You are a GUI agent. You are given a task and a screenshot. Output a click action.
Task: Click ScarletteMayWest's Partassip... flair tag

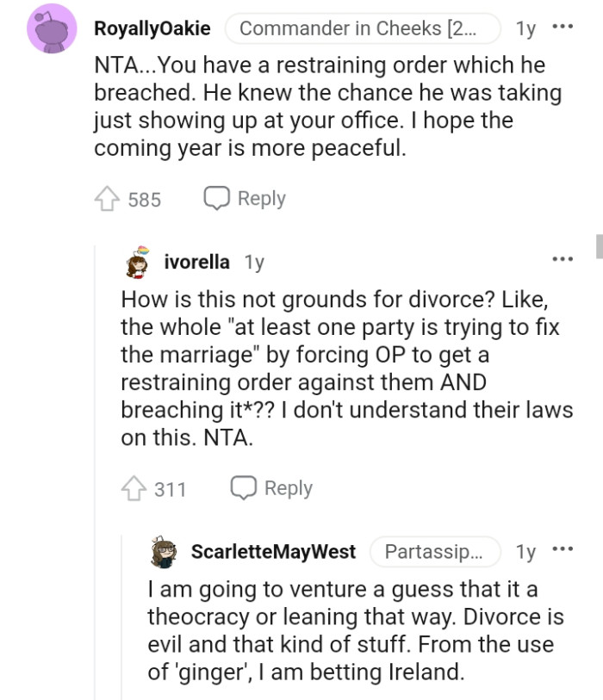point(435,552)
